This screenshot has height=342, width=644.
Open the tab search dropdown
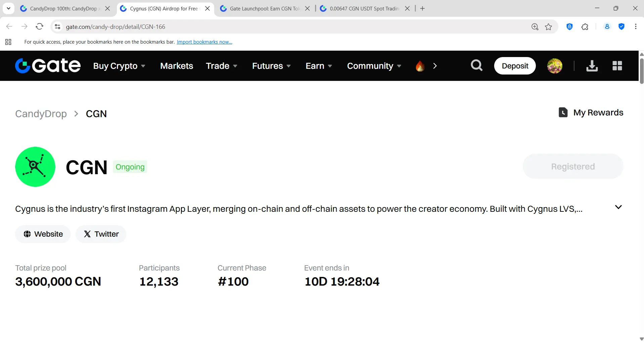(x=8, y=8)
